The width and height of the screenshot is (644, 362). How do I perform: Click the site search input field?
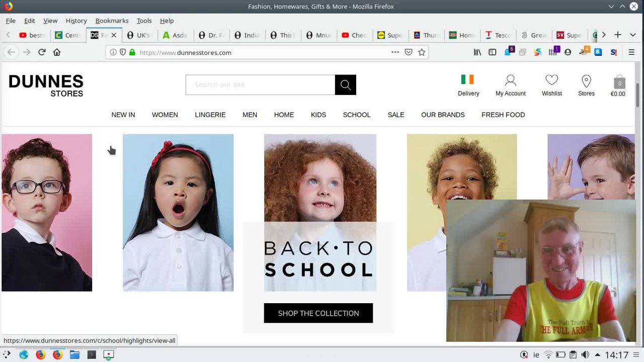260,85
